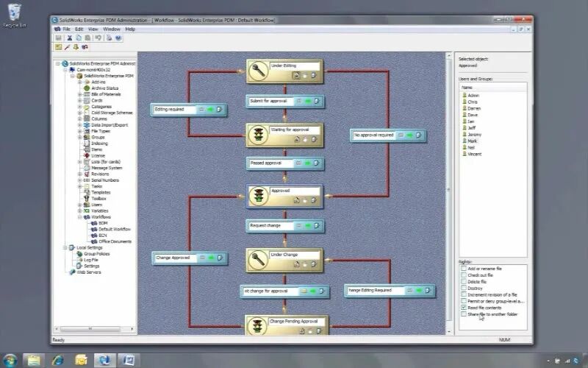This screenshot has height=368, width=588.
Task: Expand the Users node in the tree
Action: coord(79,205)
